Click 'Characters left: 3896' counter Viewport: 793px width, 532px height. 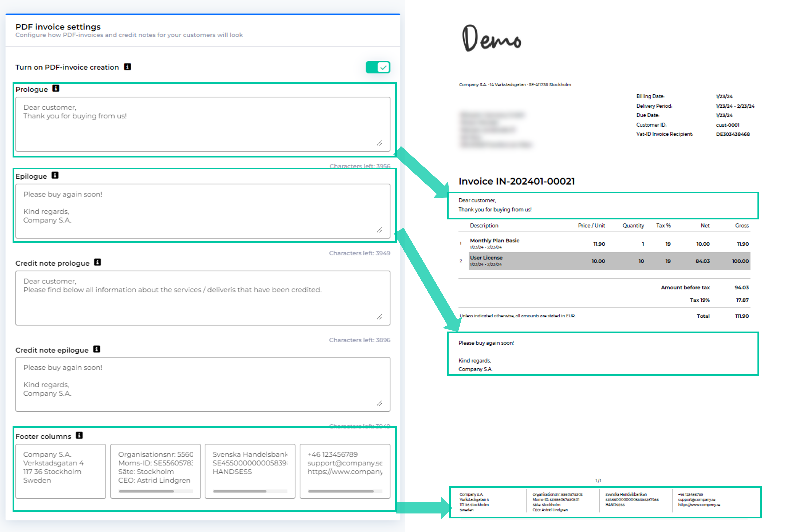click(360, 340)
